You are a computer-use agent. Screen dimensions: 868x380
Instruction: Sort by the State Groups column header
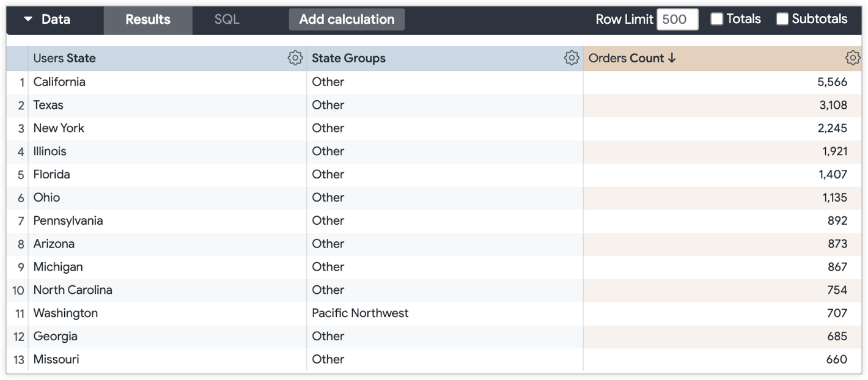click(x=348, y=59)
